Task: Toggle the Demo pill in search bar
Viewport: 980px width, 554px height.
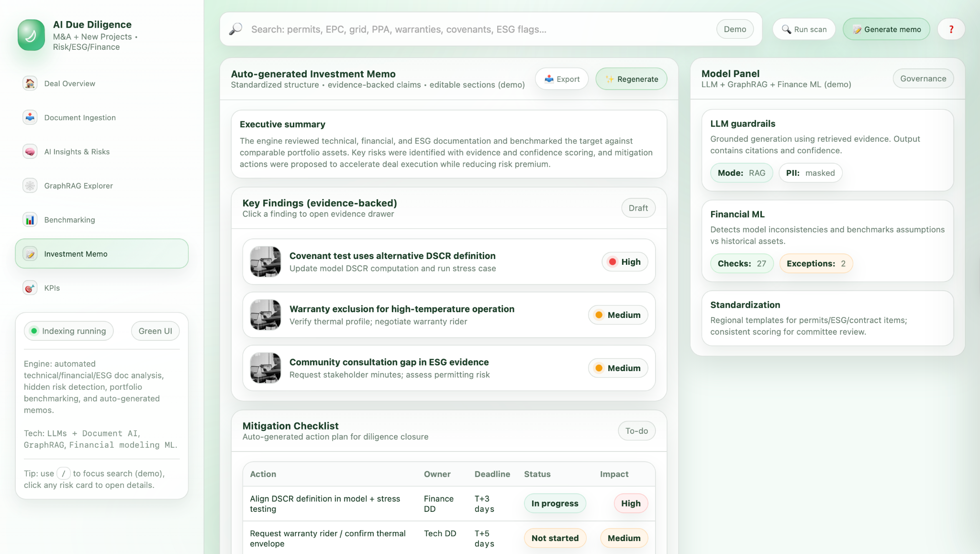Action: (735, 29)
